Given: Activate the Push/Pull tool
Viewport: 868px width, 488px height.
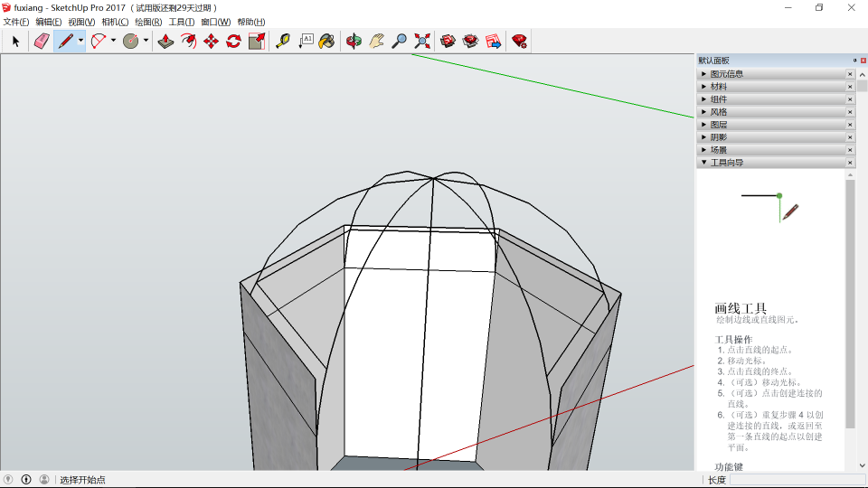Looking at the screenshot, I should [165, 41].
